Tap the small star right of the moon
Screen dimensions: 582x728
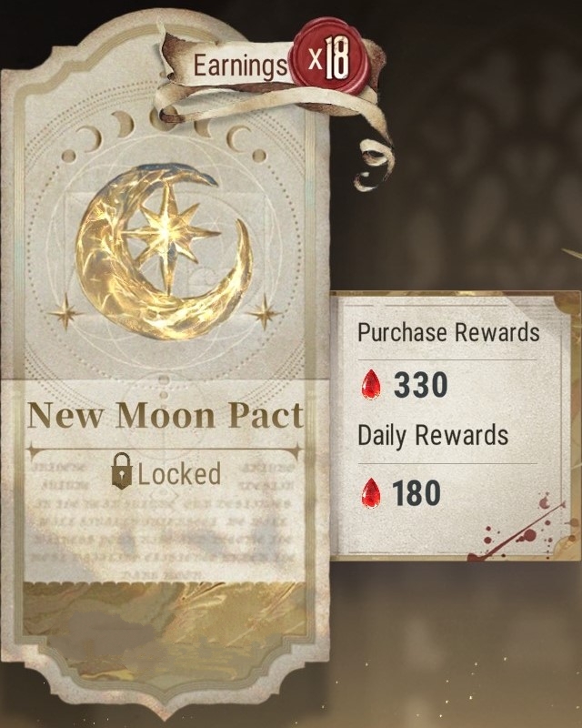coord(264,312)
